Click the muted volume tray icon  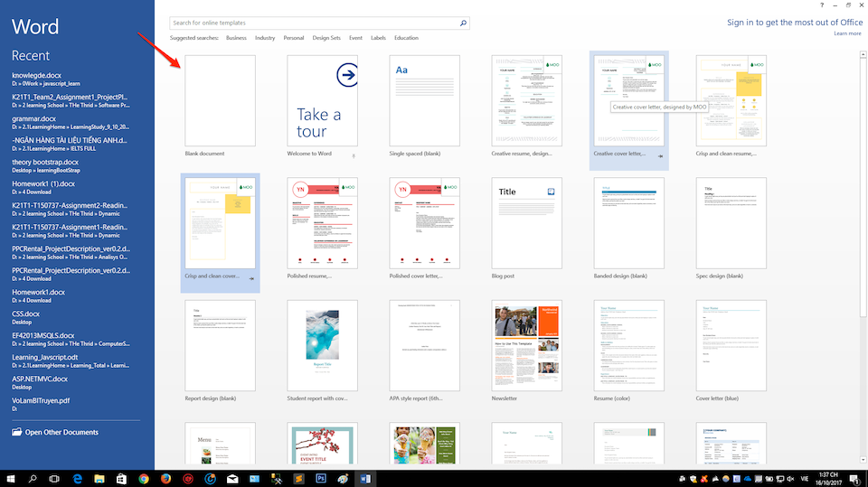click(x=790, y=479)
